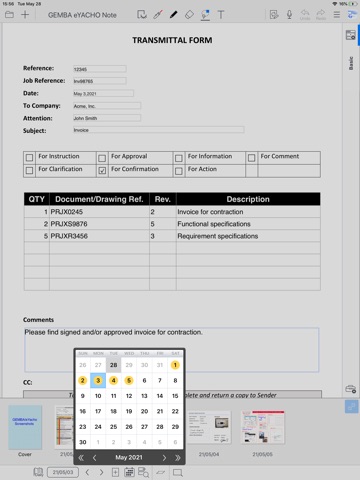Viewport: 360px width, 480px height.
Task: Check the For Instruction checkbox
Action: 29,157
